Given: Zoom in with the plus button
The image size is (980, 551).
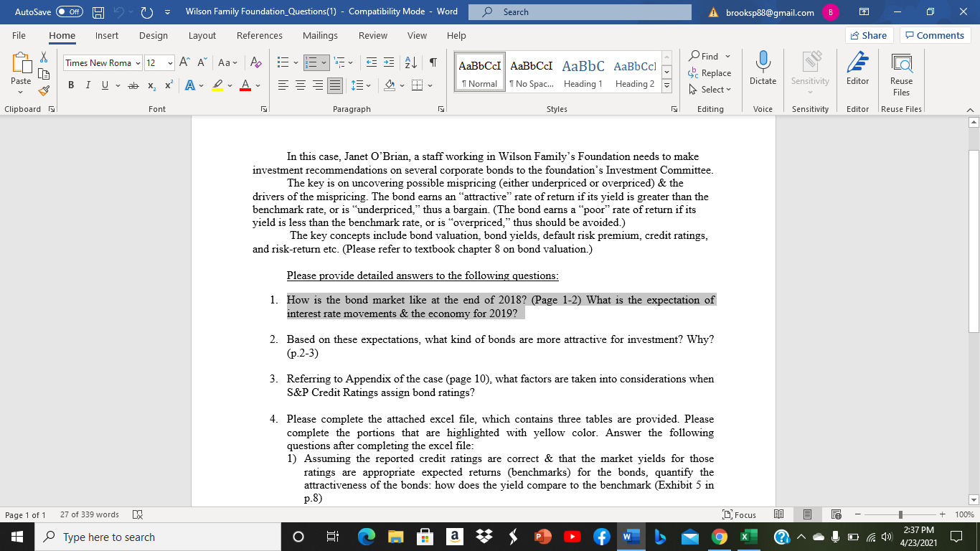Looking at the screenshot, I should 942,514.
